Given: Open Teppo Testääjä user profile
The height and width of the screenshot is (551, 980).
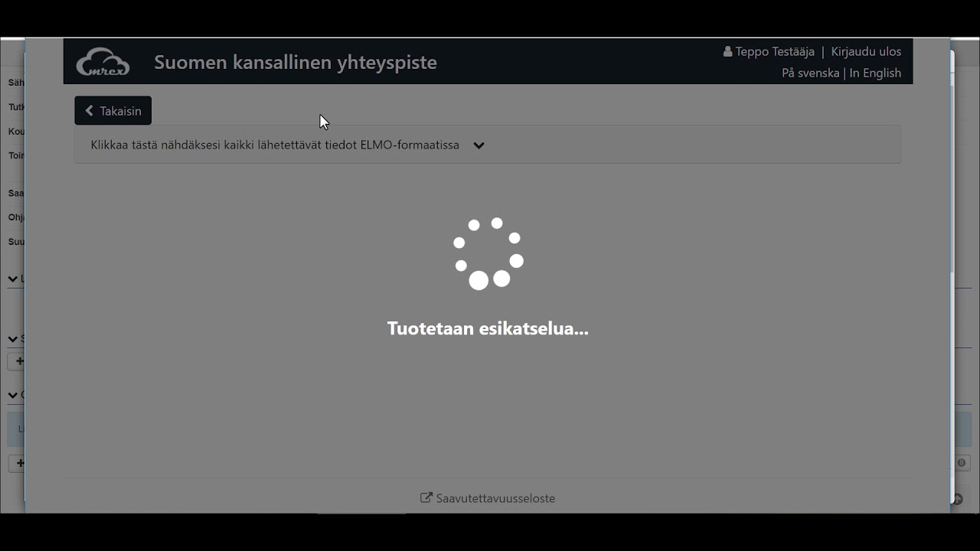Looking at the screenshot, I should tap(769, 51).
